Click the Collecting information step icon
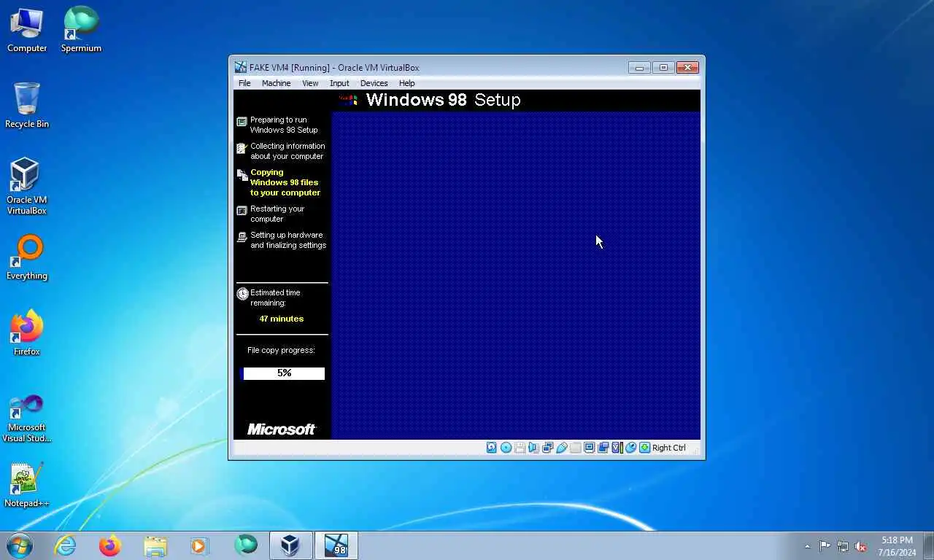 coord(242,148)
